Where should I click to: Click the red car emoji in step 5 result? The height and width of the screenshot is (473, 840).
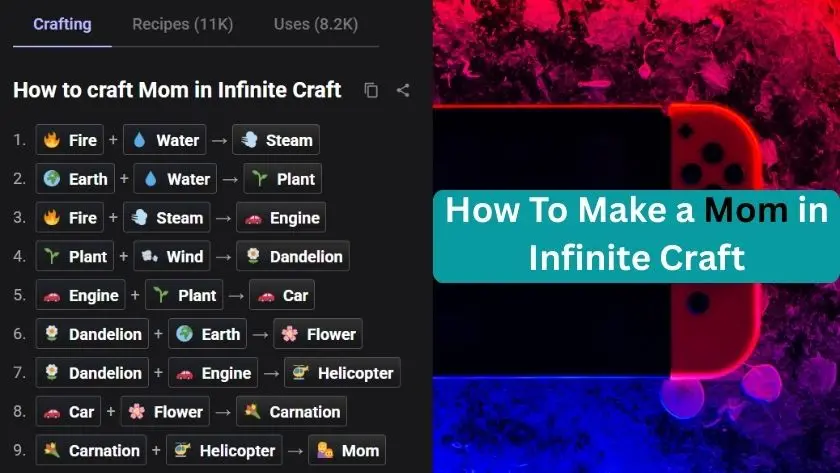point(266,296)
